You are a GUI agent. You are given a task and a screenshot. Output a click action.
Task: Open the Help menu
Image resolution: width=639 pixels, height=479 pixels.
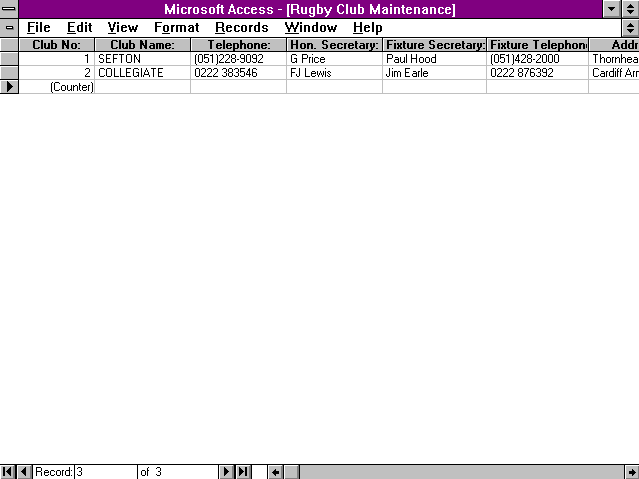(368, 28)
